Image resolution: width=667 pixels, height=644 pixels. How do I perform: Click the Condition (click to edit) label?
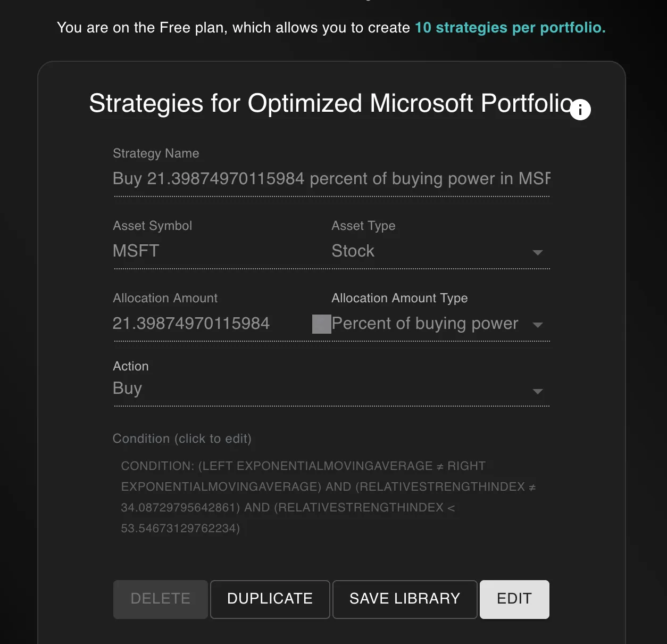click(182, 439)
